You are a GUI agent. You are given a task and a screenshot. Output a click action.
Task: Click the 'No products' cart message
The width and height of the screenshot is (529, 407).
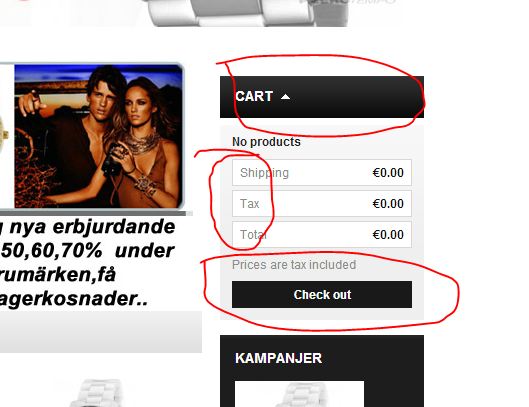pyautogui.click(x=266, y=142)
